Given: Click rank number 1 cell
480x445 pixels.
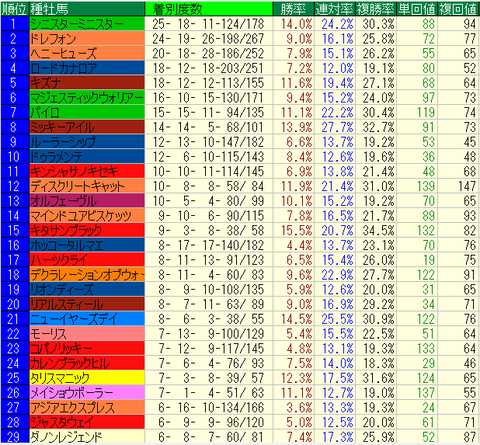Looking at the screenshot, I should pyautogui.click(x=14, y=24).
